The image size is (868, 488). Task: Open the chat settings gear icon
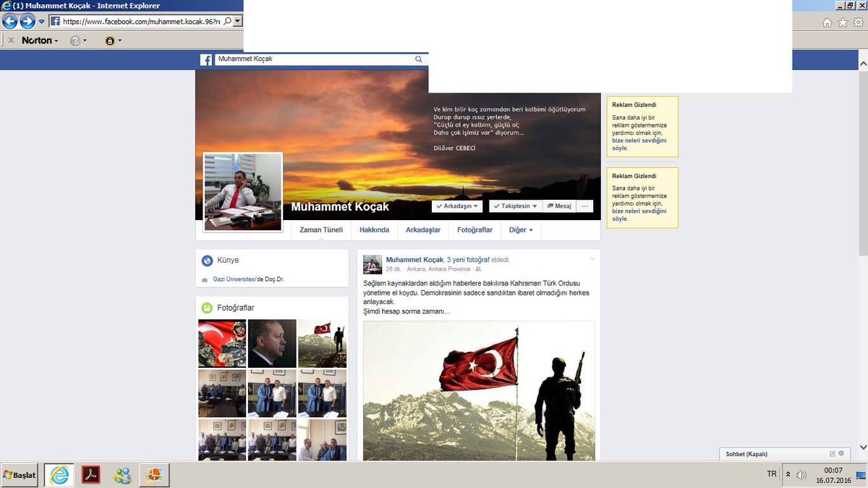pos(841,454)
